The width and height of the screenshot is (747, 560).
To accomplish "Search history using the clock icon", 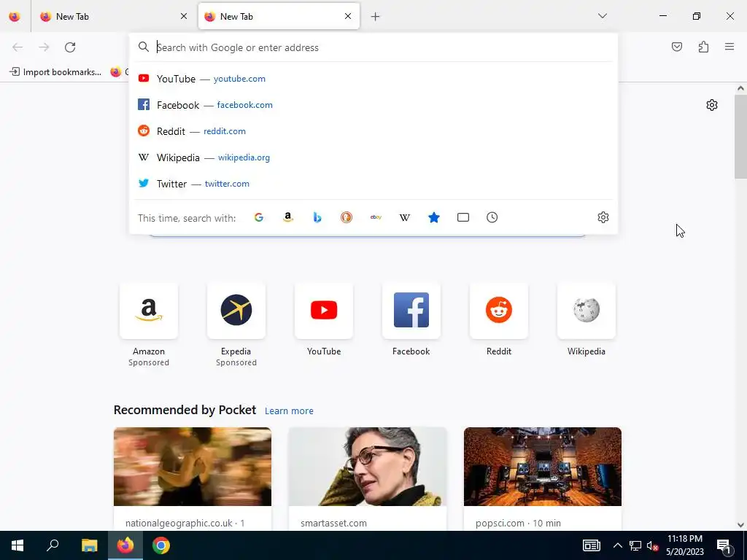I will tap(492, 217).
